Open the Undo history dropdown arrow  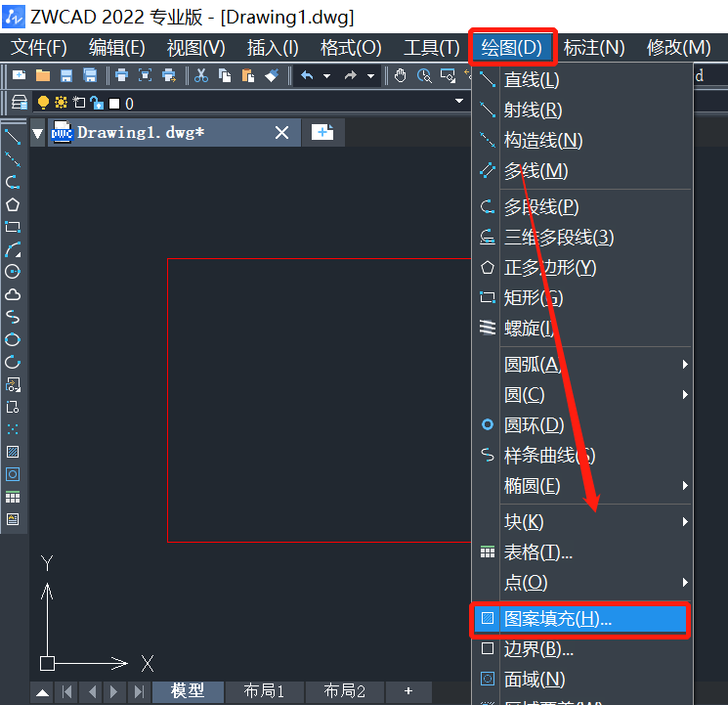click(326, 75)
